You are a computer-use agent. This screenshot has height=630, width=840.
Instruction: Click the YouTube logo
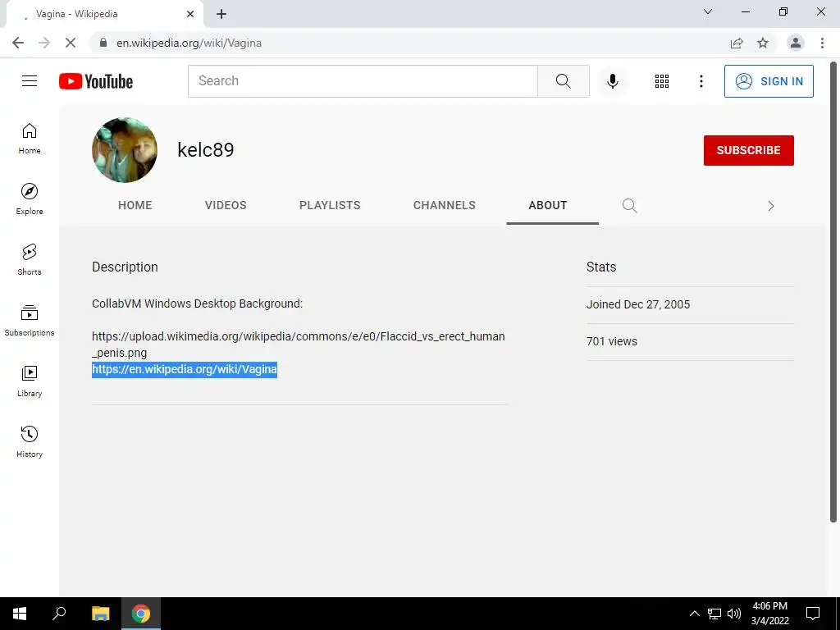[96, 81]
